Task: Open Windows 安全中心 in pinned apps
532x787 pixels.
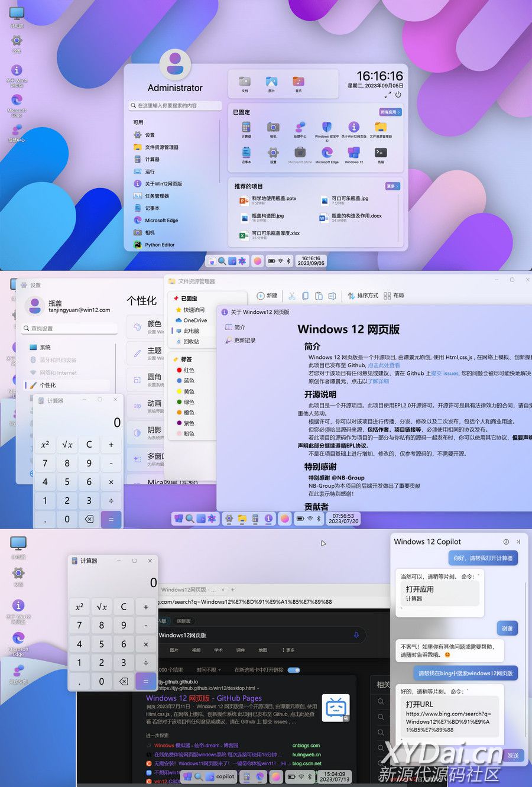Action: [x=326, y=128]
